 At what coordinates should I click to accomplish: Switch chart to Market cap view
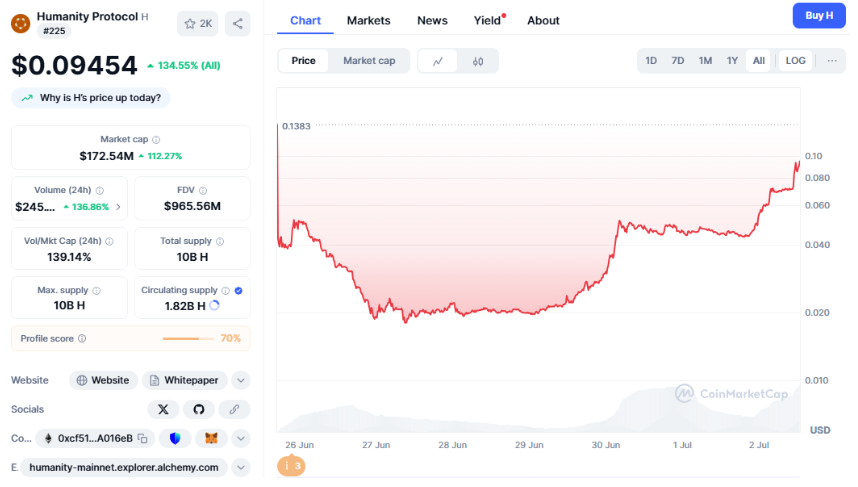(x=369, y=61)
